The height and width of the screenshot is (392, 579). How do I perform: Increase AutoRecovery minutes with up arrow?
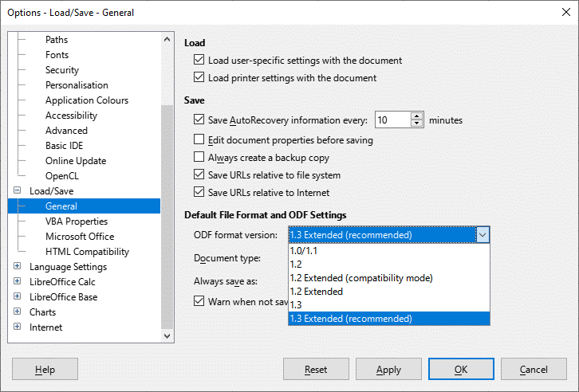pos(416,116)
